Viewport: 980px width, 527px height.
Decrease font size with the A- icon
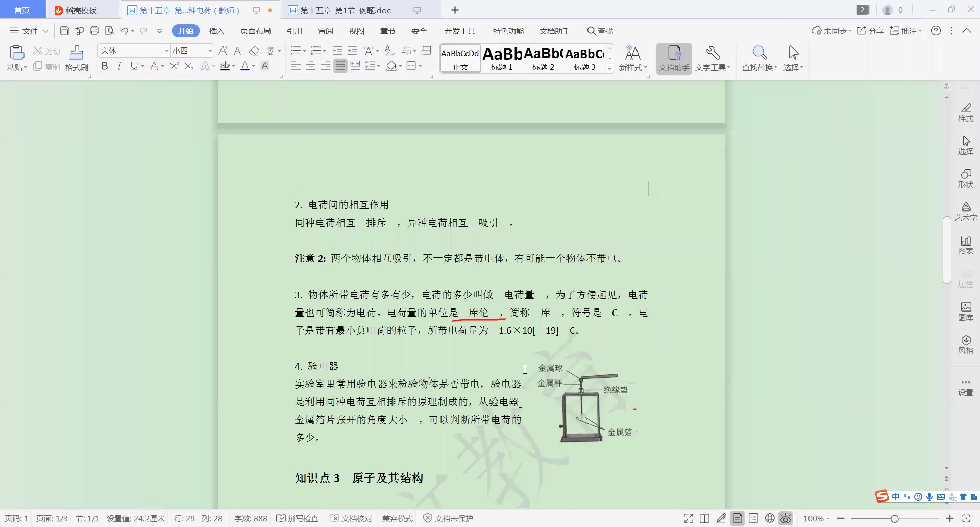coord(238,51)
